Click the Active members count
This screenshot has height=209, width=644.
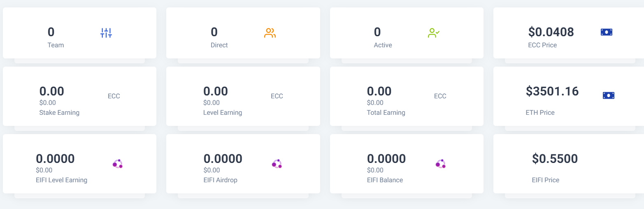tap(377, 32)
